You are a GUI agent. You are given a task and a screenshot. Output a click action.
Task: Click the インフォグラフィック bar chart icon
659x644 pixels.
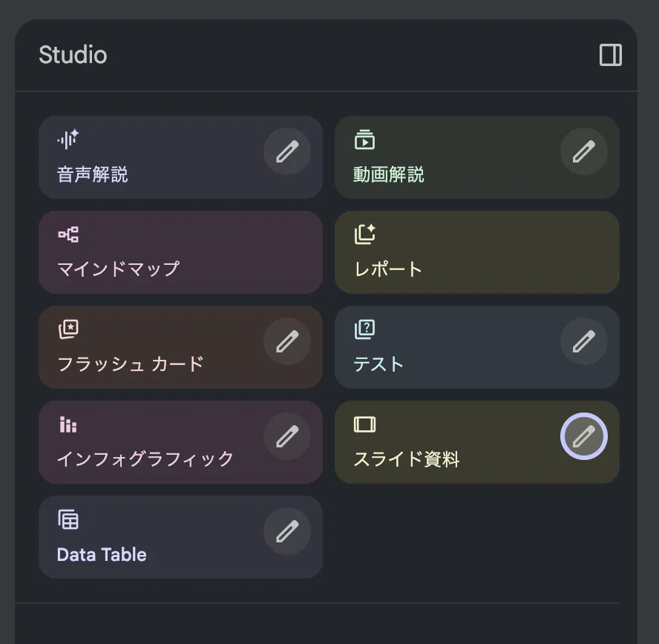(x=68, y=424)
